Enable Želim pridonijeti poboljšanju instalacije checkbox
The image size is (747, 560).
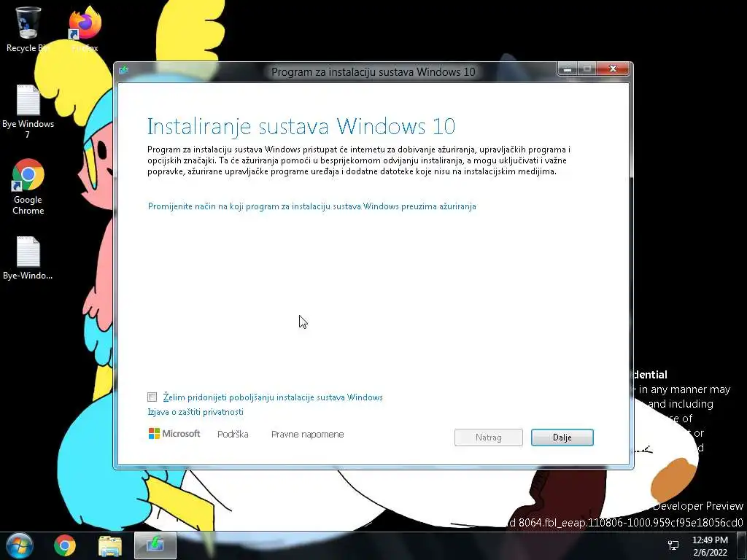point(152,397)
